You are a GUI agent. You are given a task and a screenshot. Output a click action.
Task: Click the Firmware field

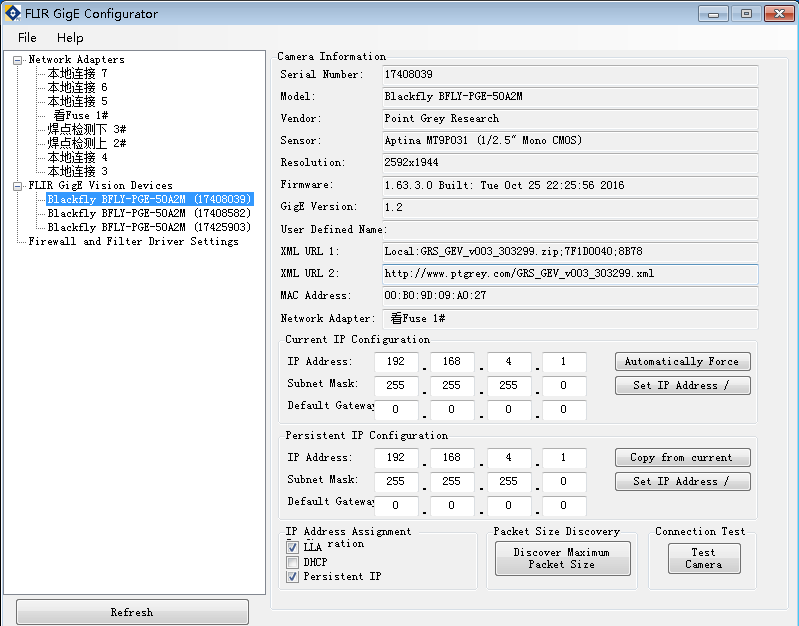click(570, 186)
